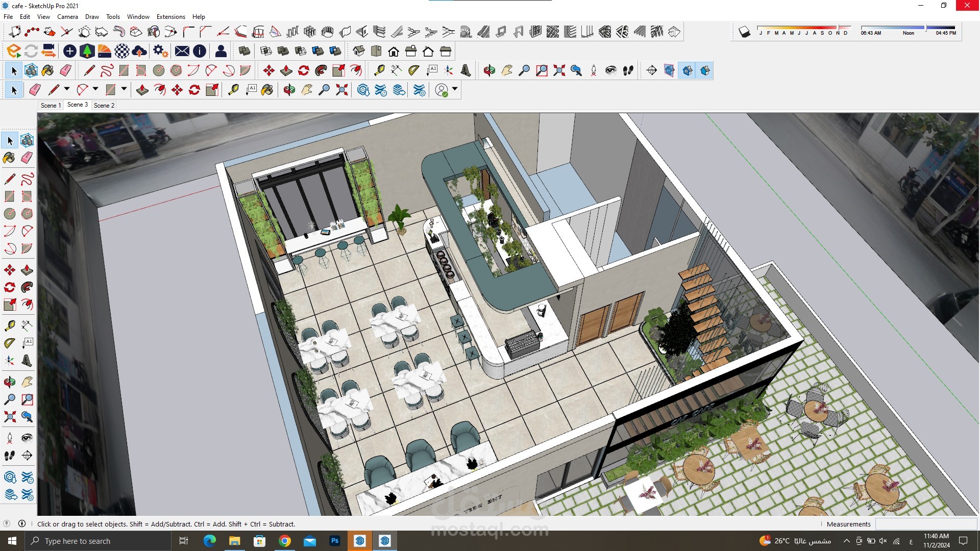Choose the Protractor tool in left side toolbar
This screenshot has width=980, height=551.
[9, 343]
